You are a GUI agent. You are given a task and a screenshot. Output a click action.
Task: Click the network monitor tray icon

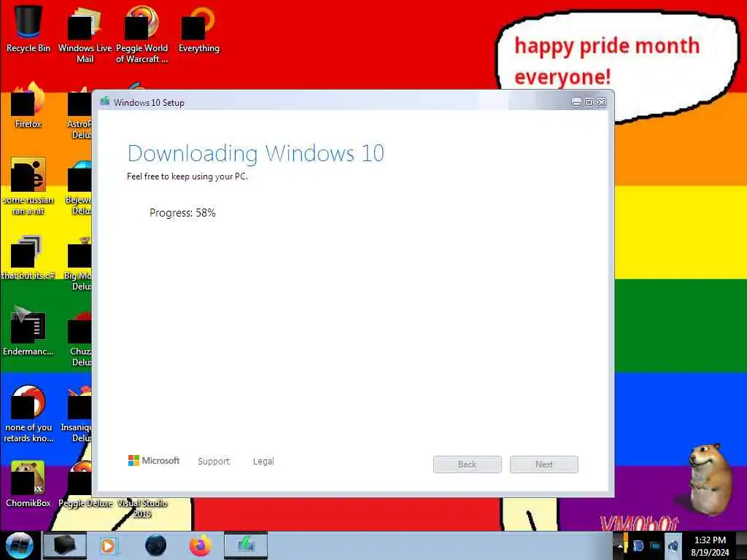click(656, 546)
